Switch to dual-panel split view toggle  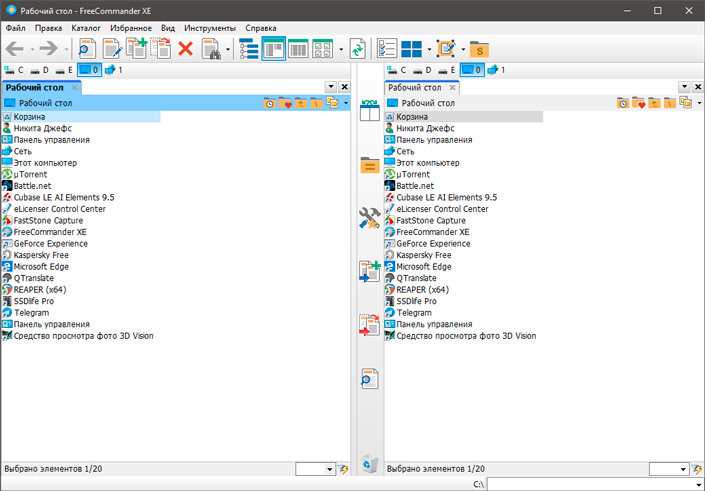[x=273, y=48]
